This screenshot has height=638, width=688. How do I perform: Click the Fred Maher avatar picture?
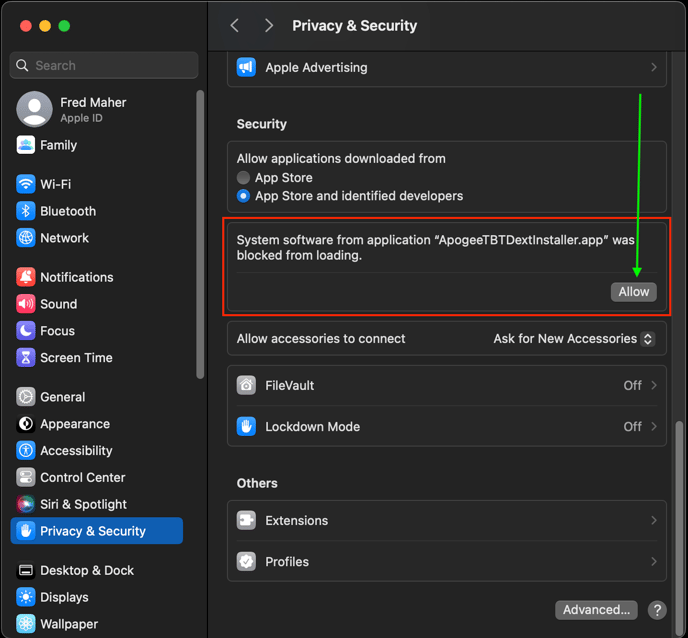click(x=34, y=109)
